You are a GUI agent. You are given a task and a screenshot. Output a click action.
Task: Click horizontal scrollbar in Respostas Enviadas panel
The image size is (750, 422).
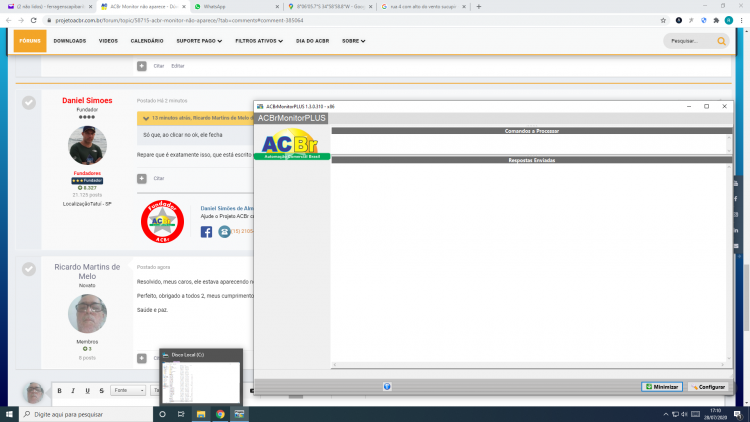528,365
